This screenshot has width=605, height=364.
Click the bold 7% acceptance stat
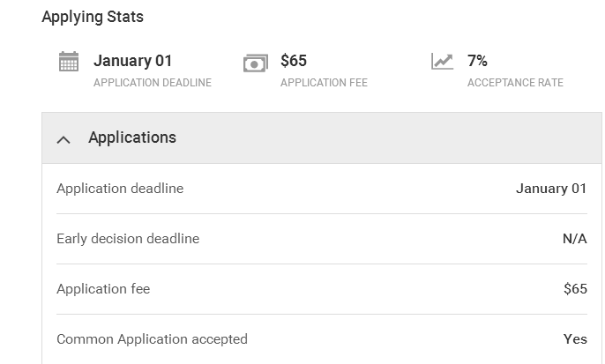point(477,61)
